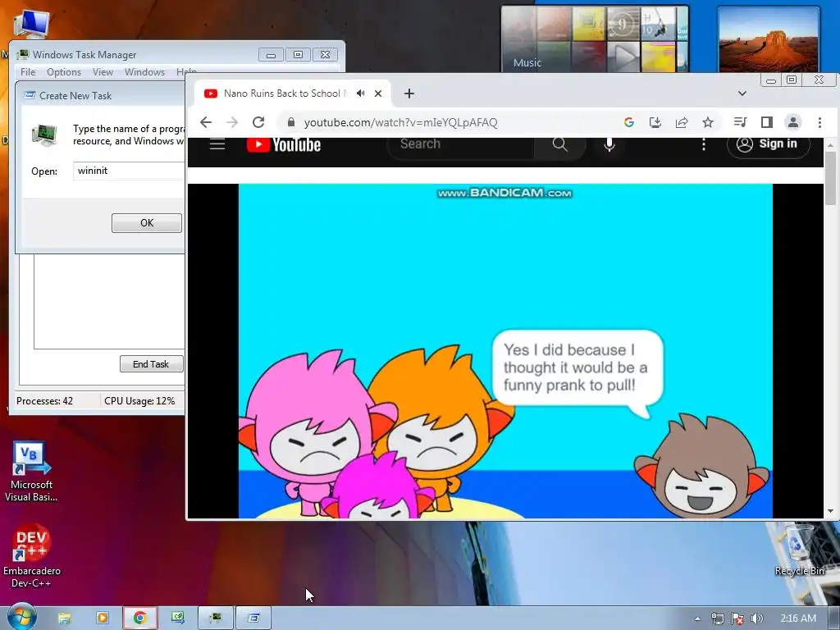Click the scrollbar down arrow in Chrome
Image resolution: width=840 pixels, height=630 pixels.
pos(830,512)
